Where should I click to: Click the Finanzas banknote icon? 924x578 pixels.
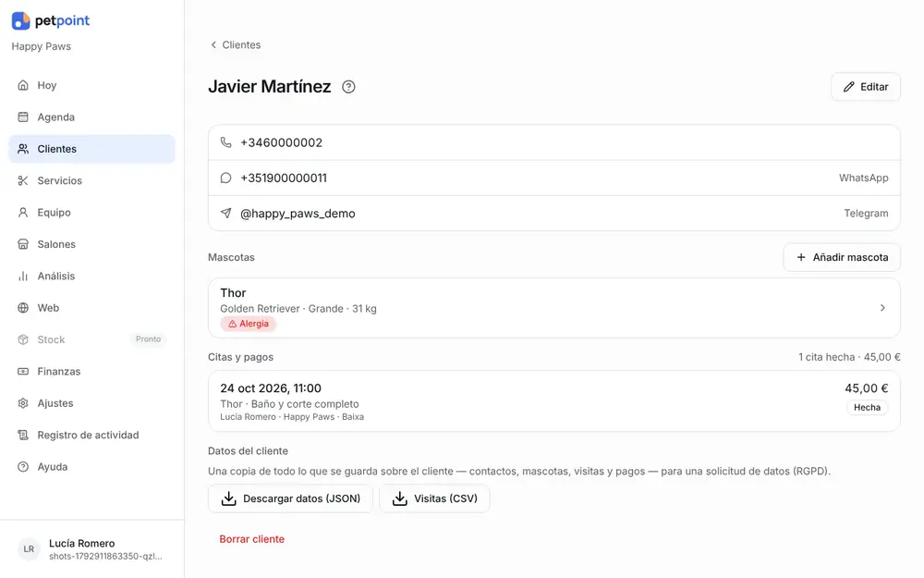pos(23,372)
